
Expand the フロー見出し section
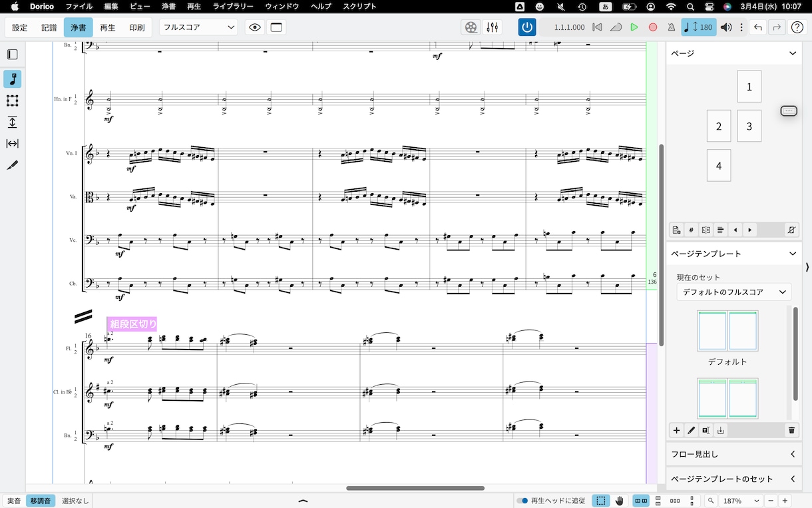click(x=793, y=454)
